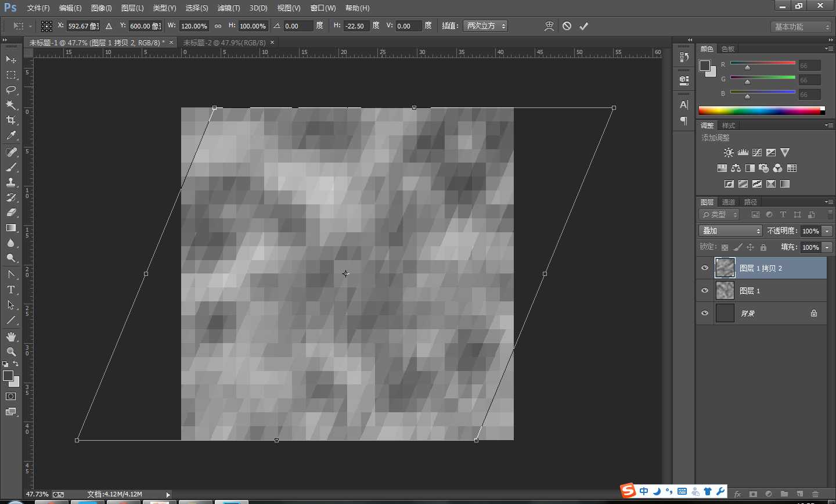Switch to warp mode icon
Image resolution: width=836 pixels, height=504 pixels.
point(549,26)
